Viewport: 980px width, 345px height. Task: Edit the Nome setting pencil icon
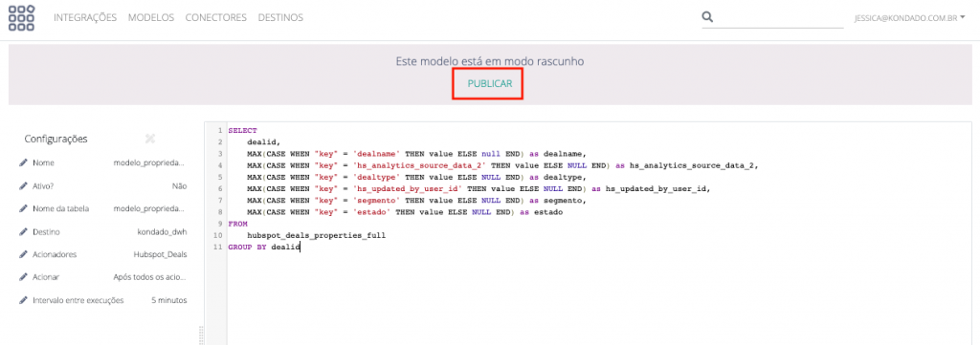[23, 162]
